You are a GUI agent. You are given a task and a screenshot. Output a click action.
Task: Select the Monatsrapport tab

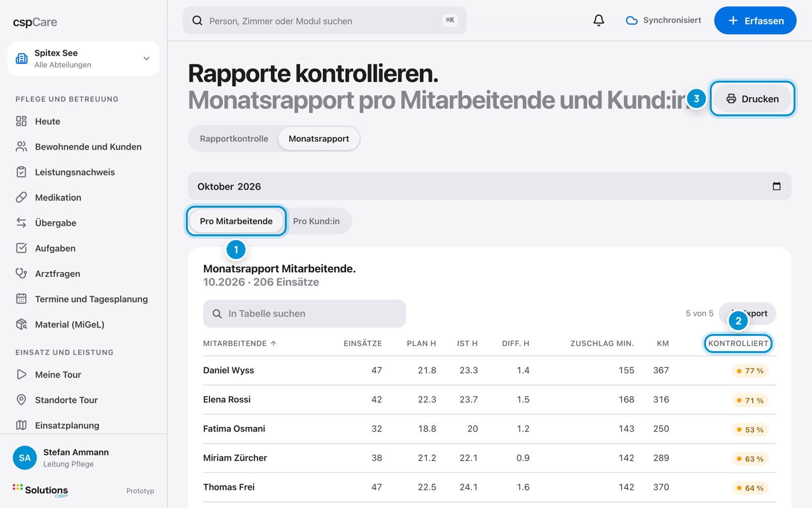pyautogui.click(x=319, y=139)
